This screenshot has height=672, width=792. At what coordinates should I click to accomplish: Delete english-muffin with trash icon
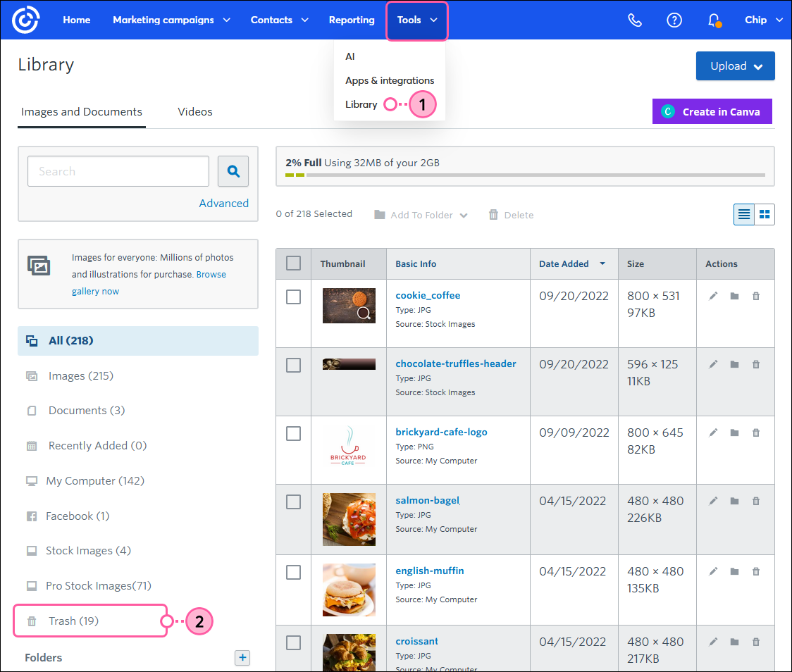pos(756,571)
